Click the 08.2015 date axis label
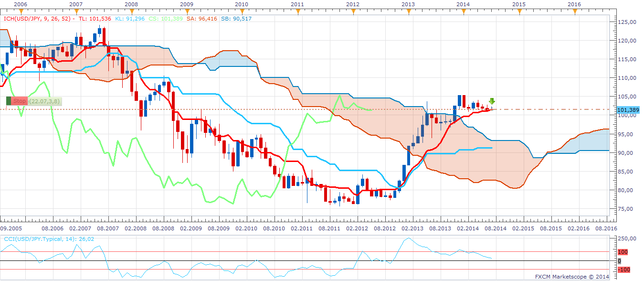Image resolution: width=644 pixels, height=281 pixels. pyautogui.click(x=550, y=229)
